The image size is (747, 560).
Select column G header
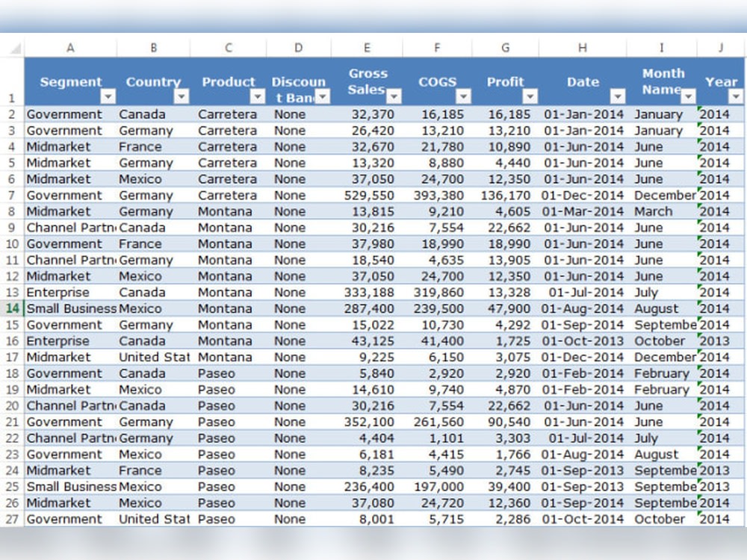506,48
